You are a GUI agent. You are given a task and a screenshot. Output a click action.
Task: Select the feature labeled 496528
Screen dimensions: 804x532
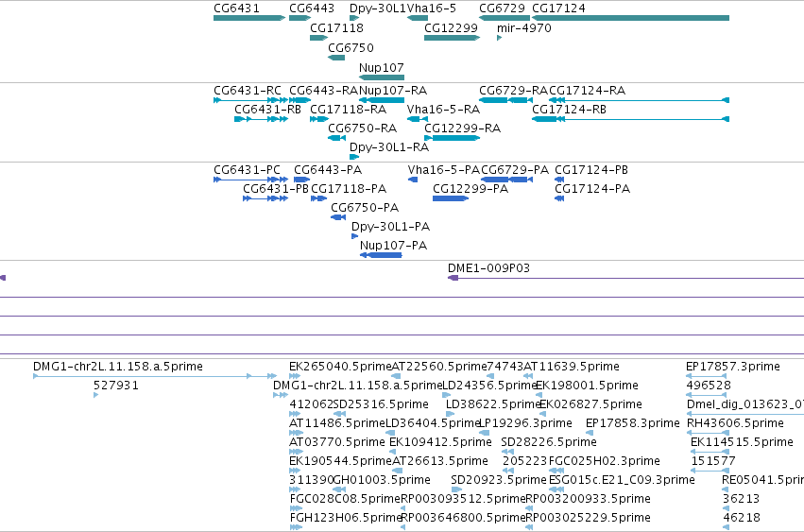[x=709, y=386]
